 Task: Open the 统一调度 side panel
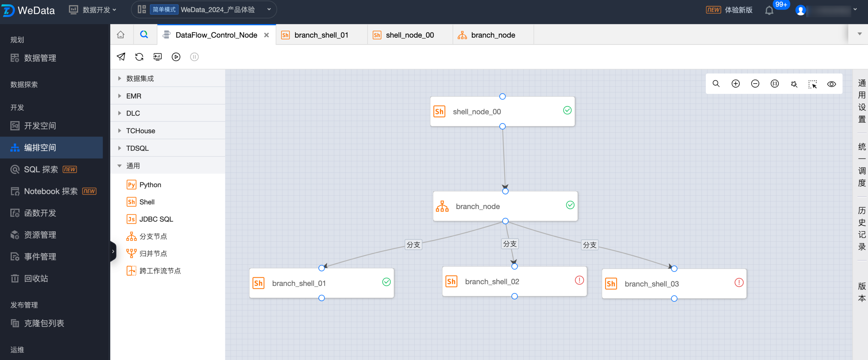(x=861, y=164)
